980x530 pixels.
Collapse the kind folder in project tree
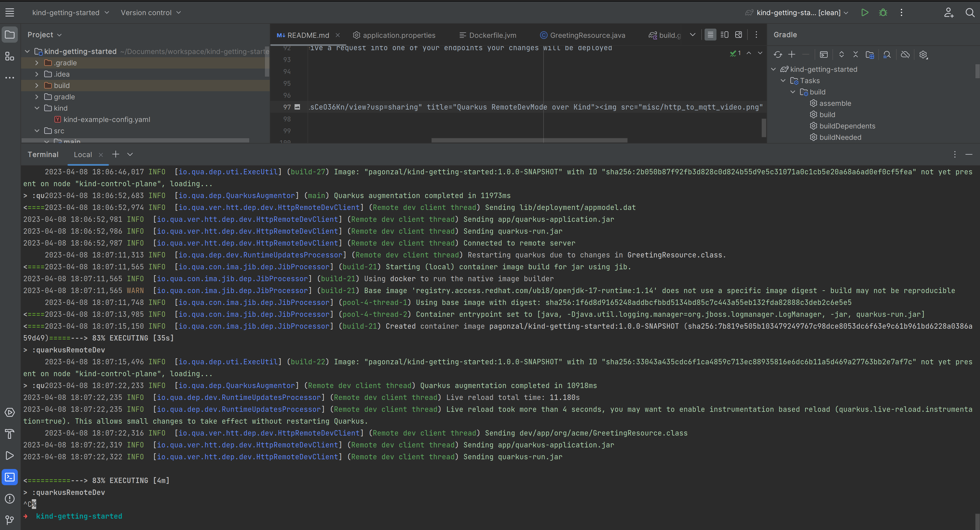click(x=37, y=108)
